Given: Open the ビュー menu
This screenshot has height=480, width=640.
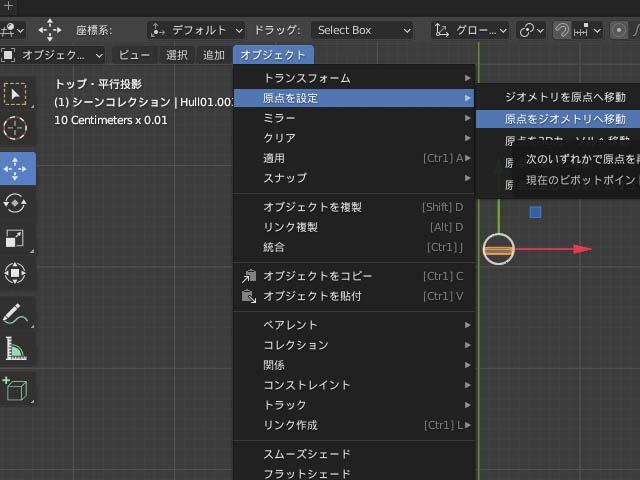Looking at the screenshot, I should (x=134, y=55).
